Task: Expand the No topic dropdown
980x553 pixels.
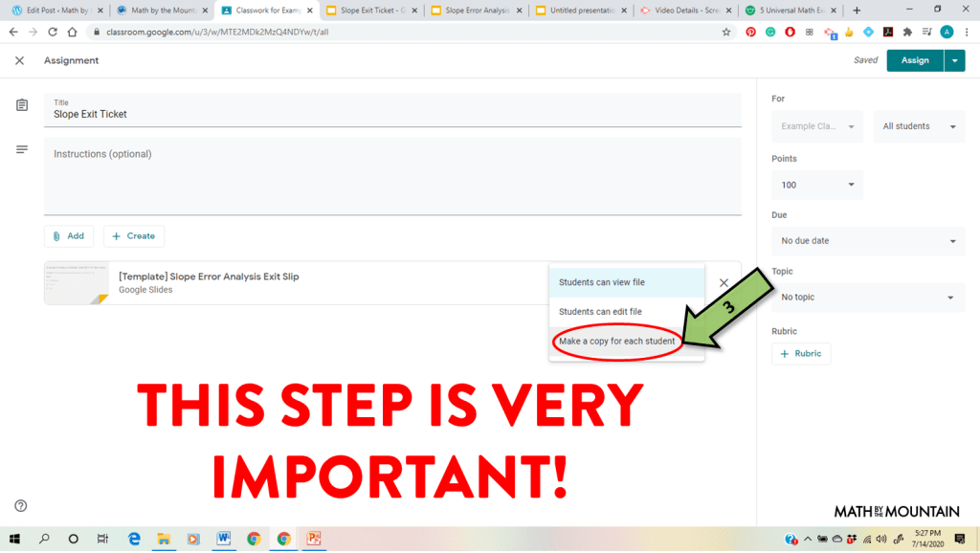Action: 868,298
